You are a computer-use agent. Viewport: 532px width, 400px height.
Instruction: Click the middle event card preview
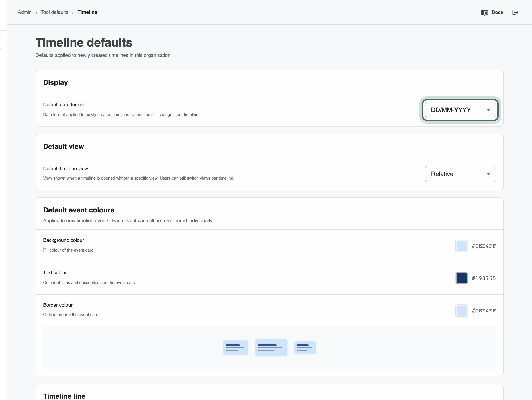271,347
